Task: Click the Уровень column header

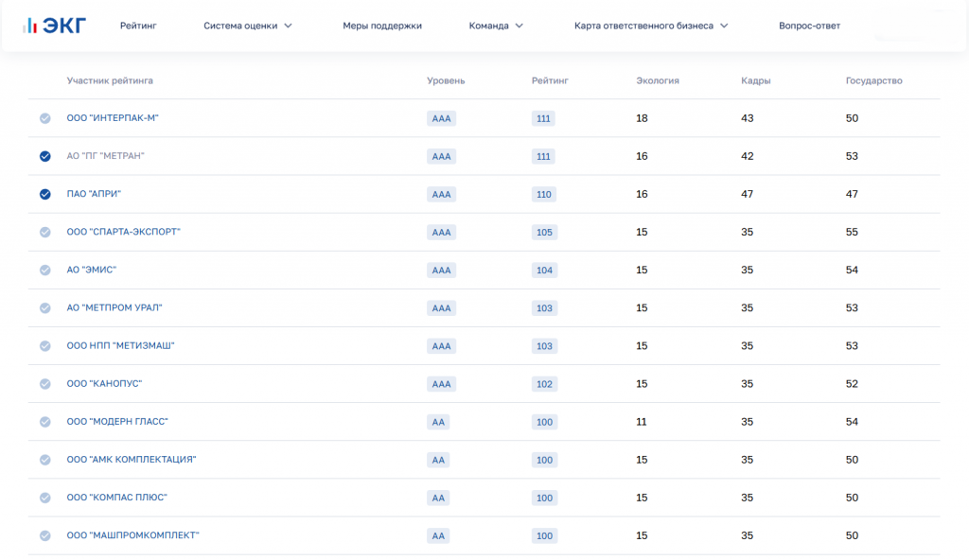Action: (446, 81)
